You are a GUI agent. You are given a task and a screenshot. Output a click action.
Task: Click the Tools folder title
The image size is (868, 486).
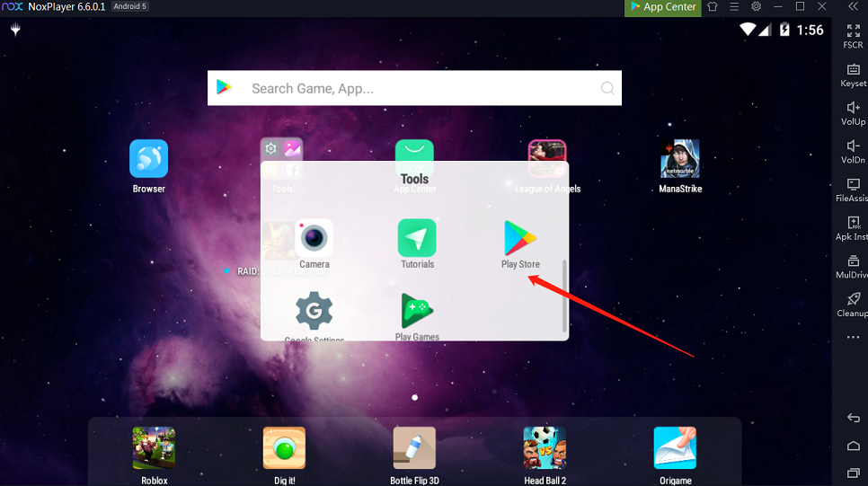pyautogui.click(x=414, y=179)
